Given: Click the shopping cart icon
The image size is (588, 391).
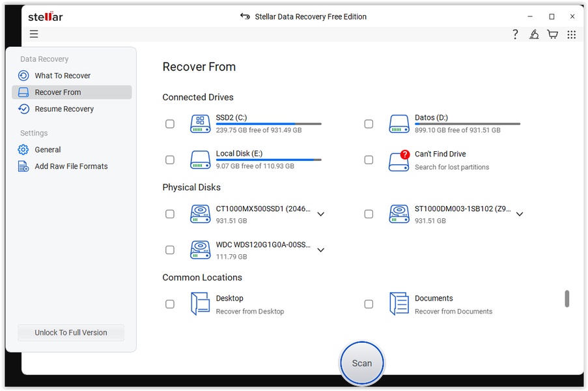Looking at the screenshot, I should click(x=552, y=35).
